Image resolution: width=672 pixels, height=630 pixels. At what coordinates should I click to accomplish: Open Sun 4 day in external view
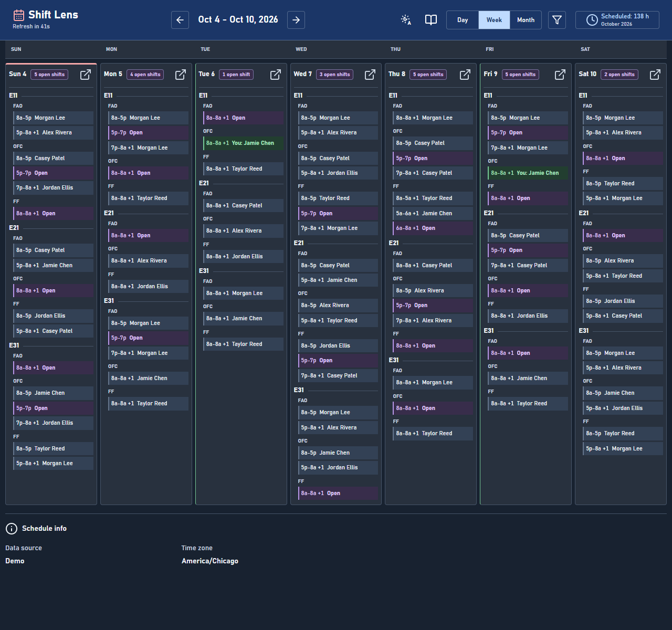pyautogui.click(x=86, y=75)
